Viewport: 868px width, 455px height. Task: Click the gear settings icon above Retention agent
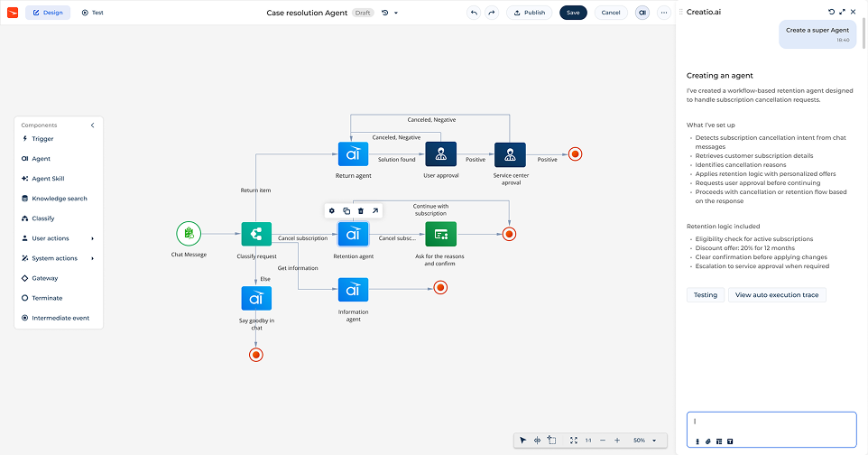[x=332, y=210]
